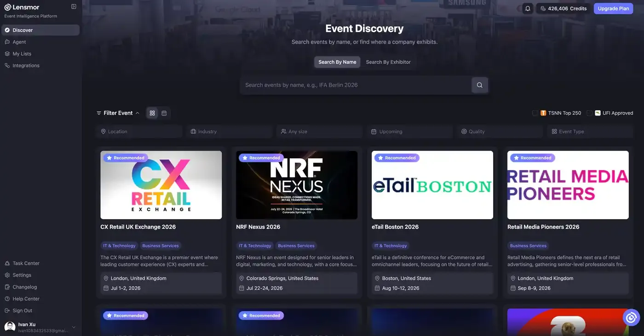Click the My Lists stack icon
Viewport: 644px width, 336px height.
pos(7,54)
